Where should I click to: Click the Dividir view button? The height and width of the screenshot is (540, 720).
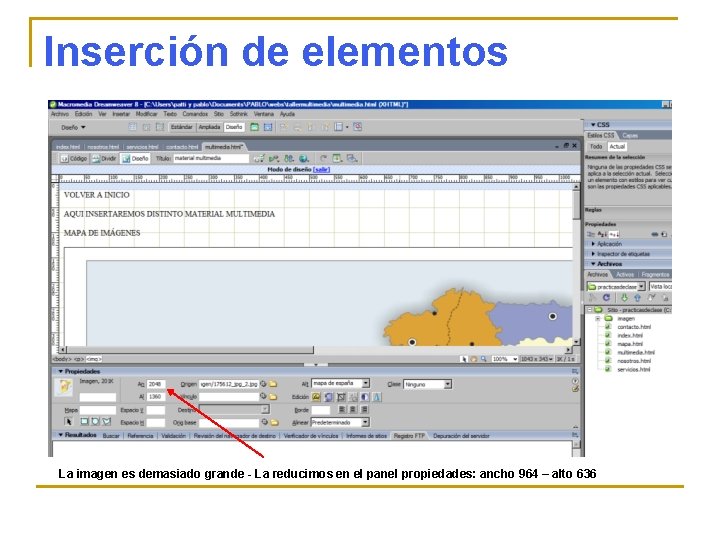coord(104,158)
